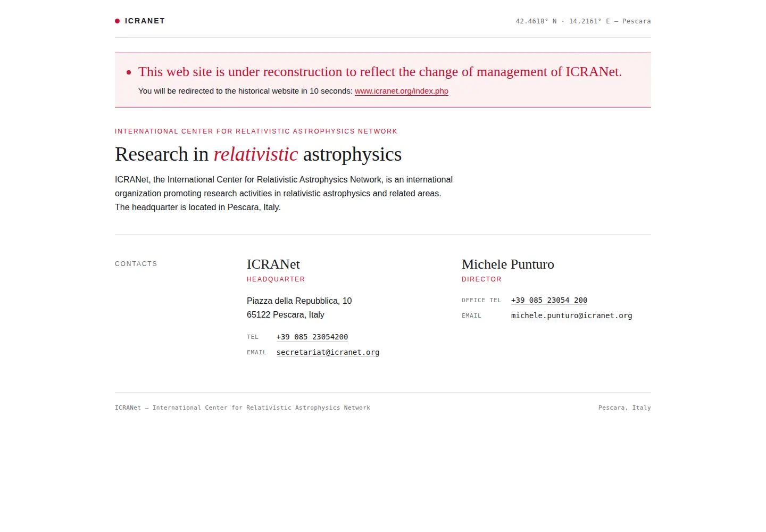Viewport: 766px width, 532px height.
Task: Email secretariat@icranet.org
Action: tap(328, 352)
